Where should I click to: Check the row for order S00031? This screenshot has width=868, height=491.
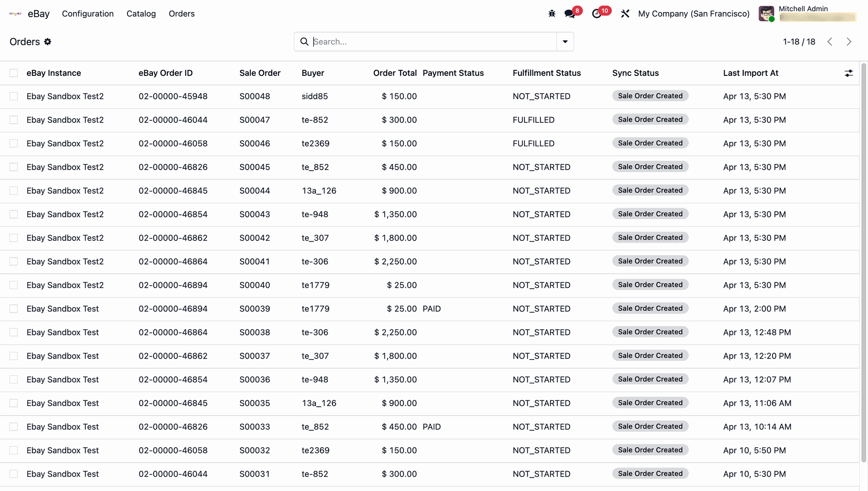14,474
